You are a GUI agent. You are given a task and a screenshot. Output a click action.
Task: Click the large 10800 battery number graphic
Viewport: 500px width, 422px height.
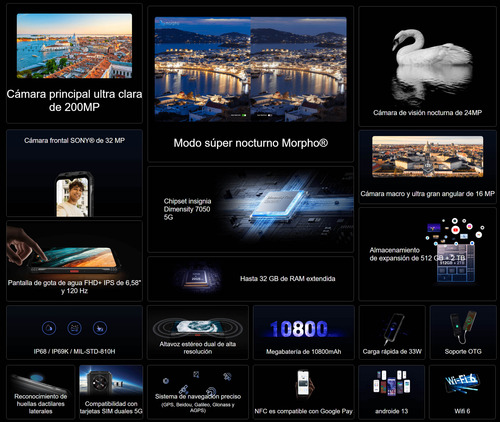[299, 329]
